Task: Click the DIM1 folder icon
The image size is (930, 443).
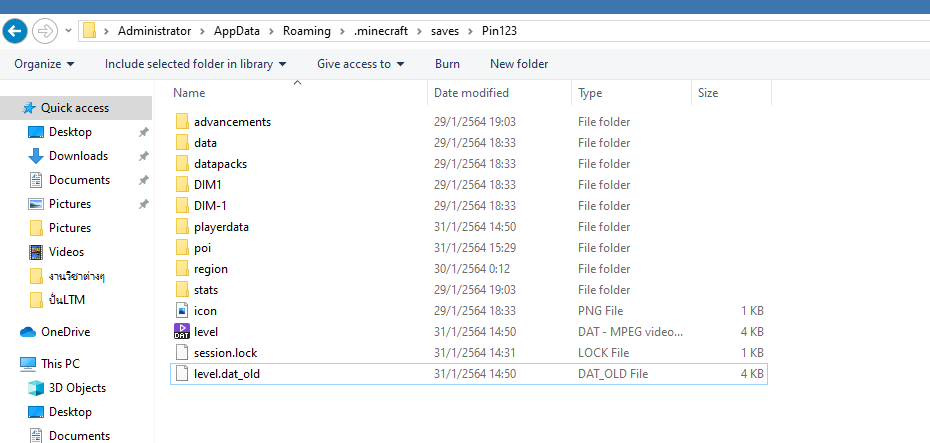Action: click(182, 185)
